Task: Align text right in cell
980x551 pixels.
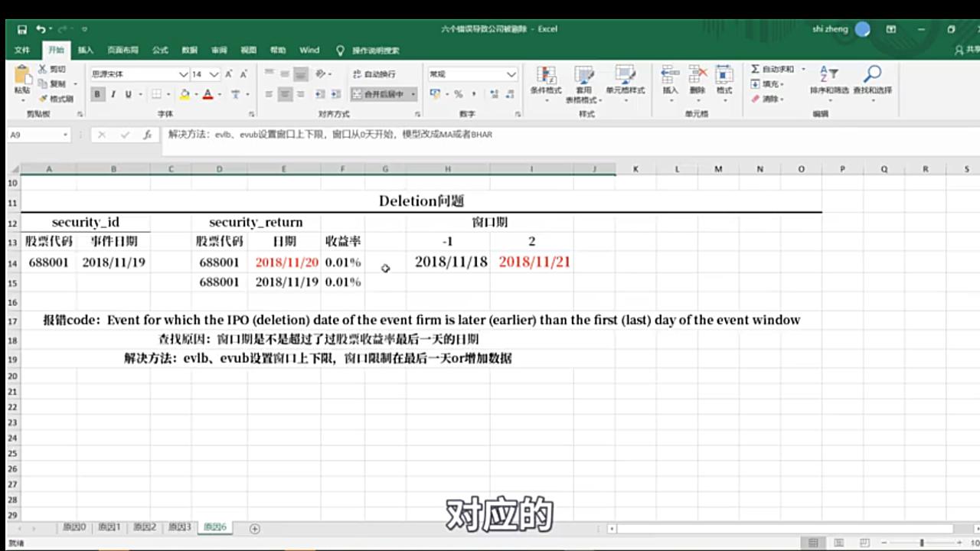Action: pyautogui.click(x=301, y=94)
